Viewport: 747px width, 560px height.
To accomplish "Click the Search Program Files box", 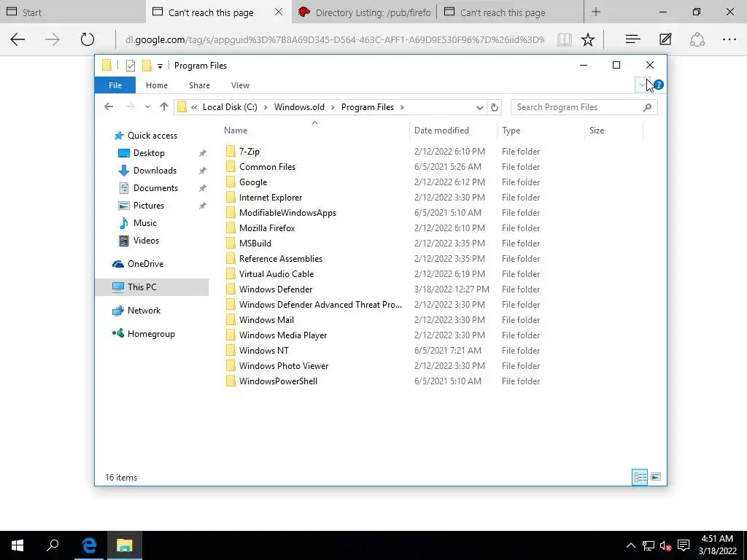I will [x=584, y=107].
